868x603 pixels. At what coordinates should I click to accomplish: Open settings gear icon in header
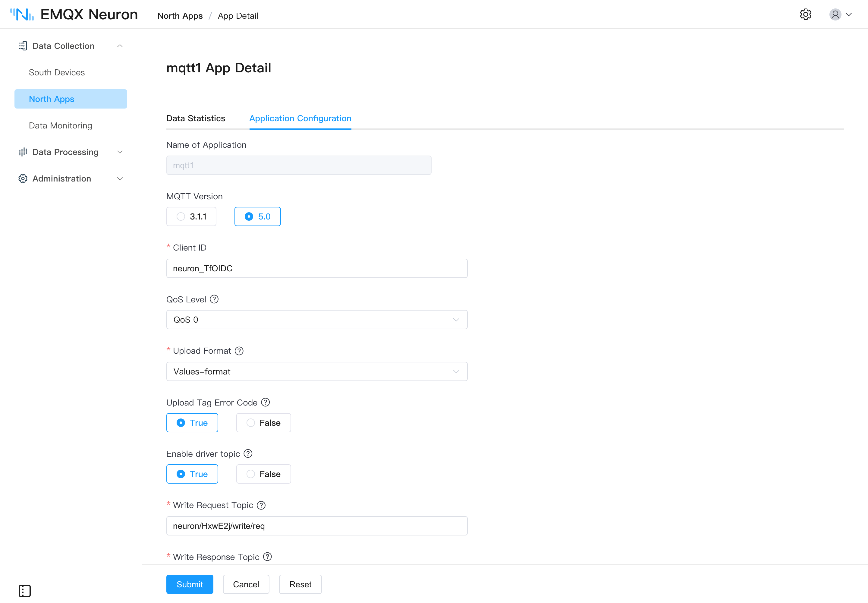[x=805, y=14]
